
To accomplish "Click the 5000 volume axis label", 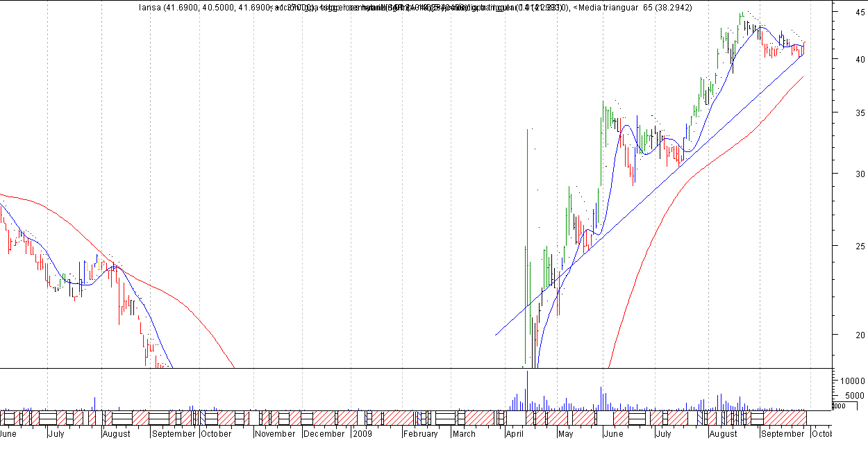I will pyautogui.click(x=854, y=394).
